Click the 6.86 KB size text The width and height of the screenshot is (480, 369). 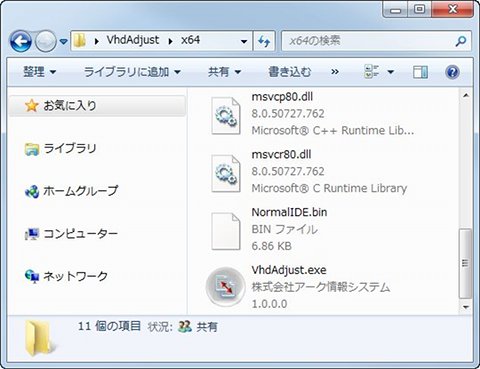(x=271, y=246)
